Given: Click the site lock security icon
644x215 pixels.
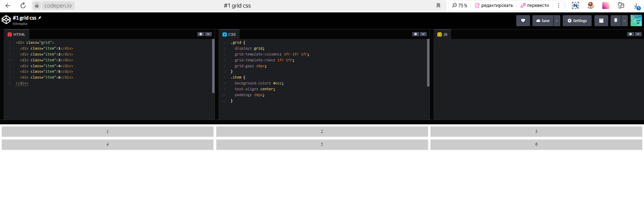Looking at the screenshot, I should pos(37,5).
